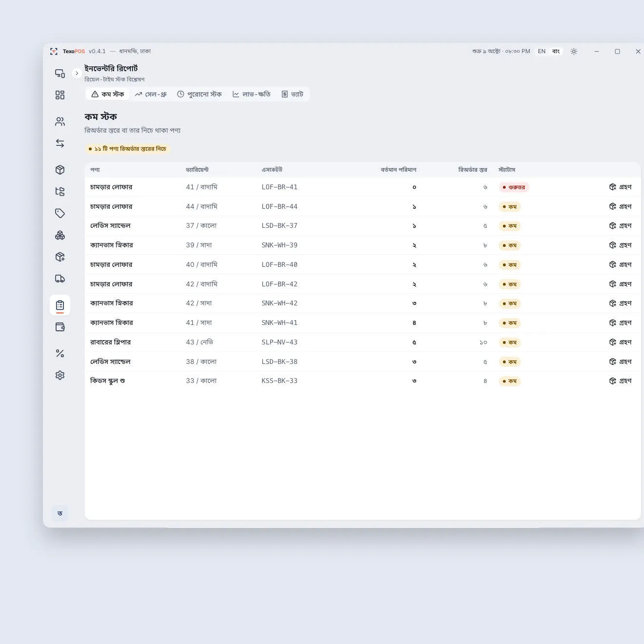Click the ১১ টি পণ্য রিঅর্ডার স্তরের নিচে badge
Viewport: 644px width, 644px height.
coord(127,149)
